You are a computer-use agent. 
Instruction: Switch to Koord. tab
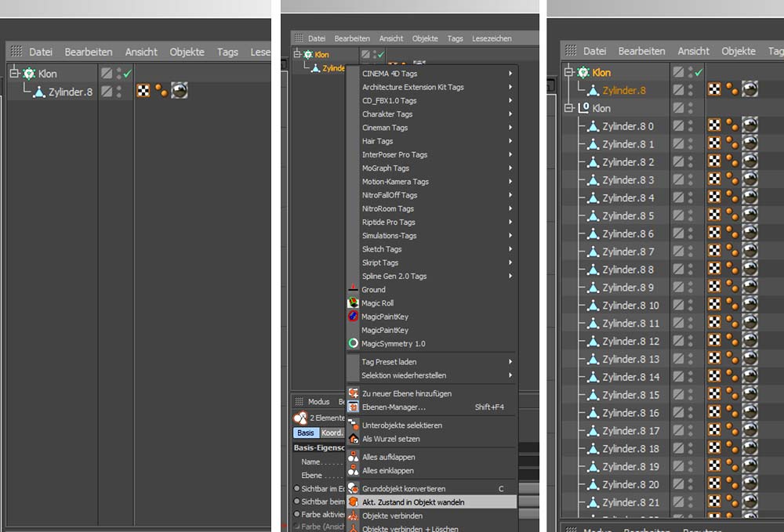(x=332, y=432)
